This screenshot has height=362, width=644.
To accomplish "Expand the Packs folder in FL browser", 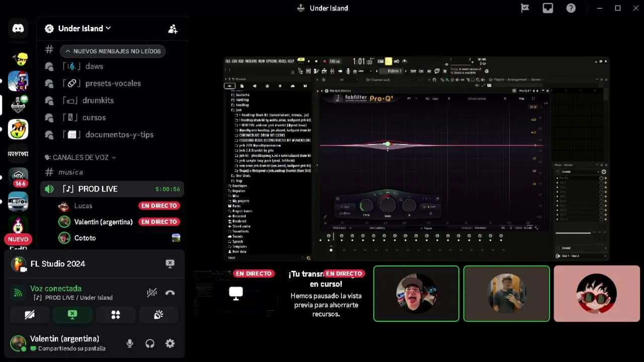I will click(x=235, y=206).
